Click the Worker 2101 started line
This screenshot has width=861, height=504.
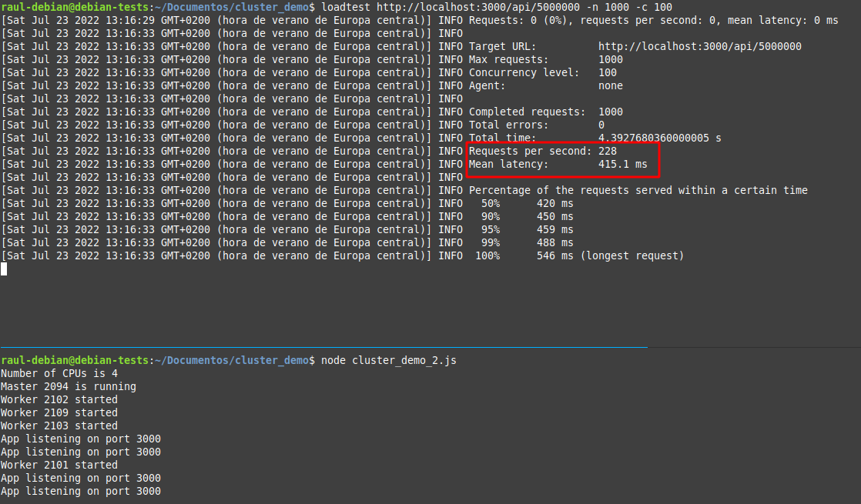click(59, 465)
